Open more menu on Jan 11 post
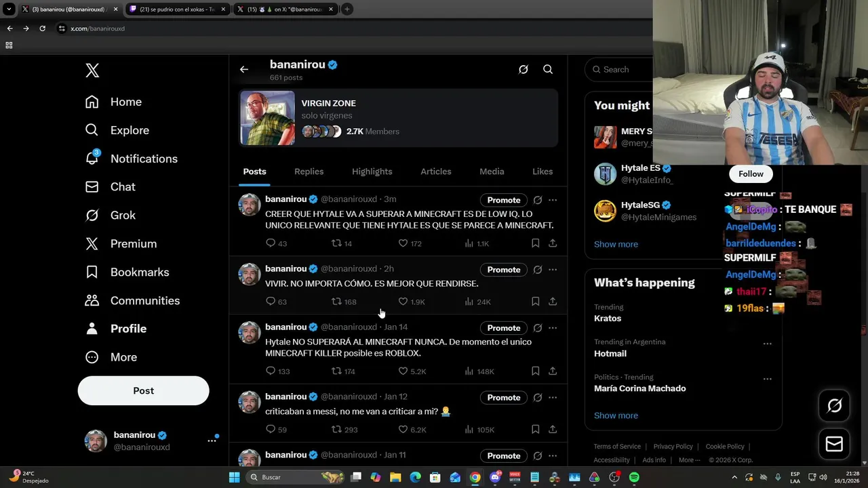 [x=553, y=456]
